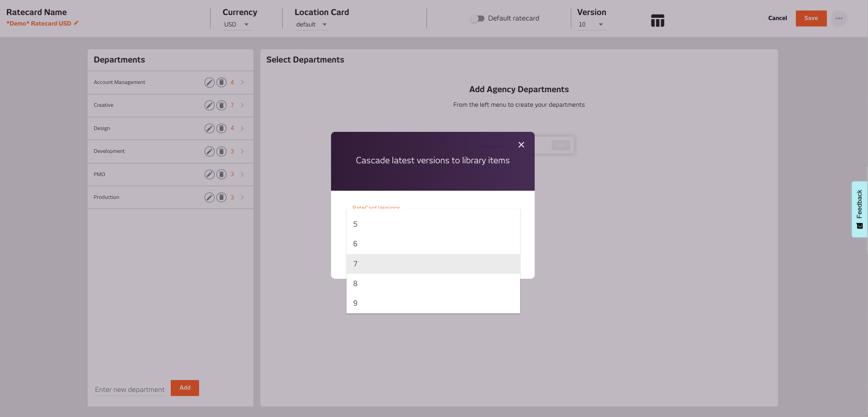Click trash icon for Production department
868x417 pixels.
point(221,197)
